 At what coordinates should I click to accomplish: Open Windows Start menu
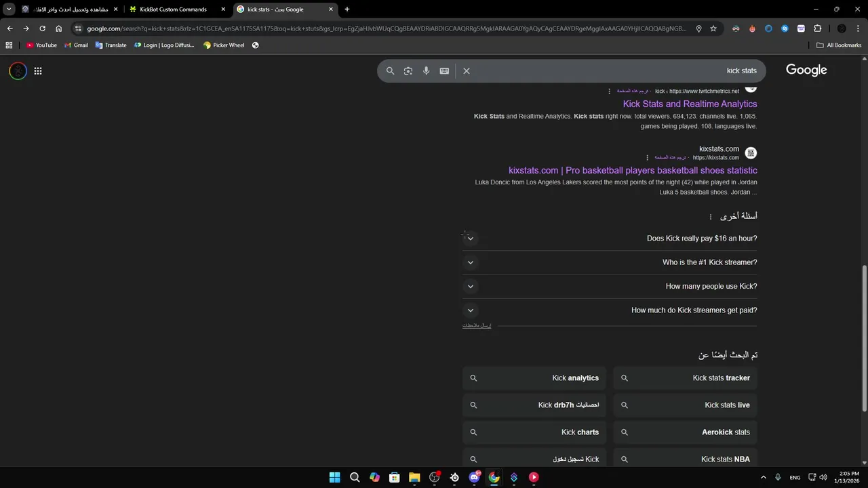point(334,477)
